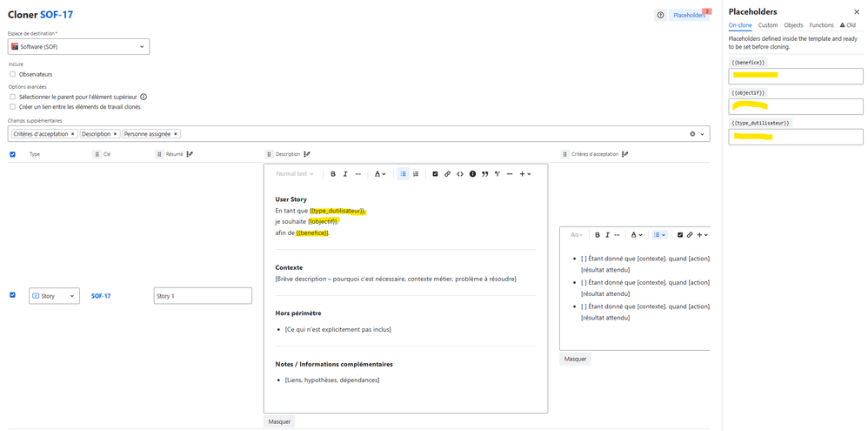The height and width of the screenshot is (431, 868).
Task: Click the help question mark icon
Action: [660, 16]
